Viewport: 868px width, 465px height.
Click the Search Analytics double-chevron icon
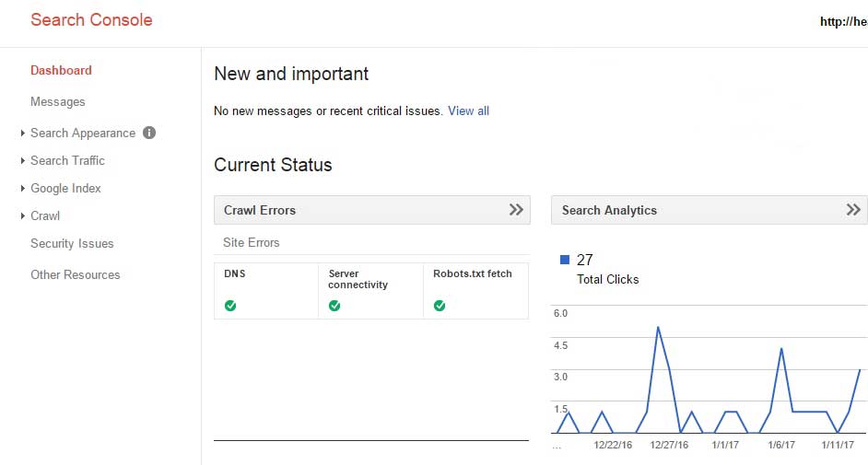(853, 210)
